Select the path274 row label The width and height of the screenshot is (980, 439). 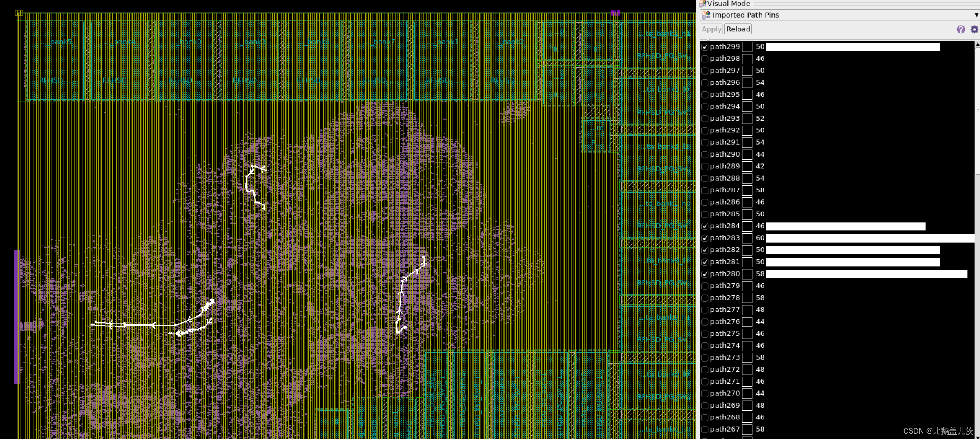tap(725, 346)
